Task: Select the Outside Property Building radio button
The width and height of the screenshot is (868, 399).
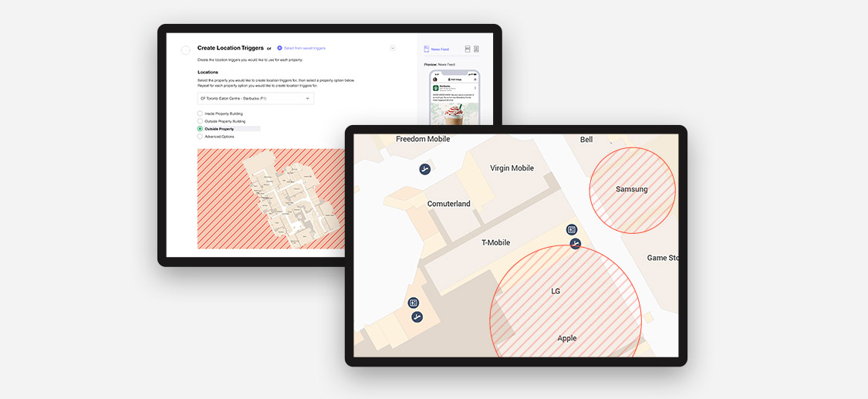Action: 200,121
